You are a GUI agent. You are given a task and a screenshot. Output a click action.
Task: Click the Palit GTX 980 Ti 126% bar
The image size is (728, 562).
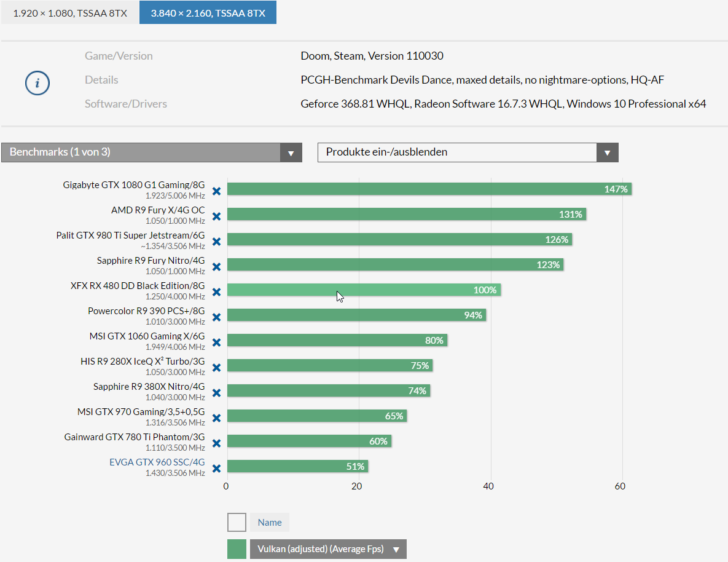click(x=400, y=239)
